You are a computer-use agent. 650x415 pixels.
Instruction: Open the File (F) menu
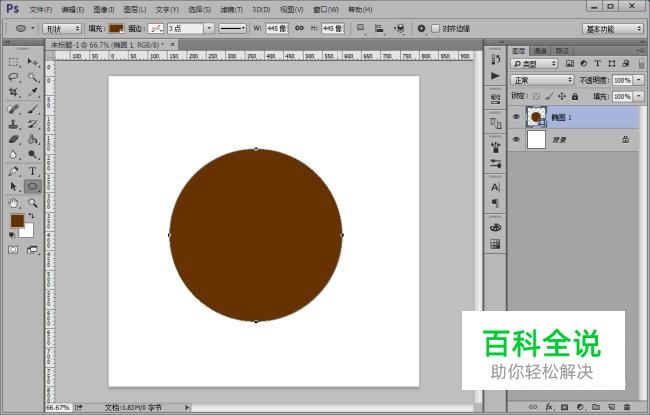coord(40,9)
